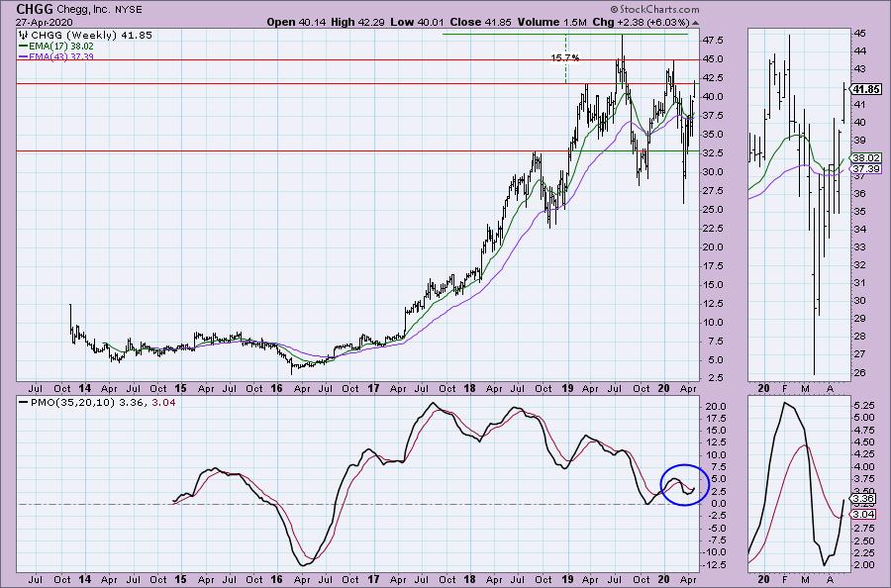
Task: Select the NYSE exchange label
Action: (x=129, y=10)
